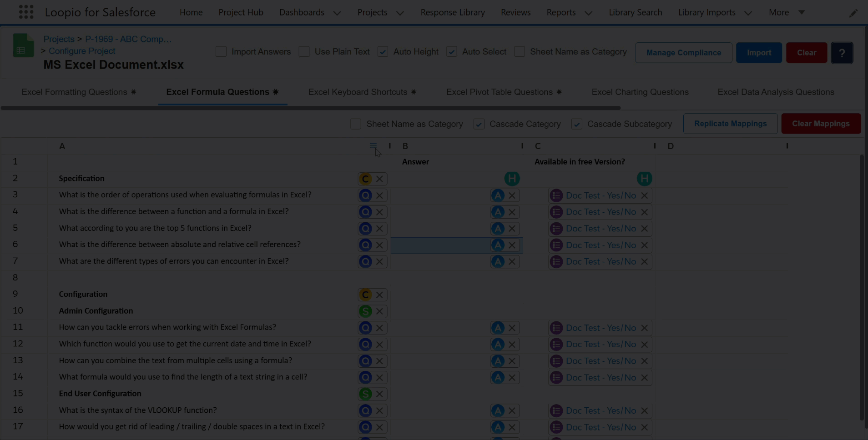Check sheet-level Sheet Name as Category box
The image size is (868, 440).
(x=356, y=124)
